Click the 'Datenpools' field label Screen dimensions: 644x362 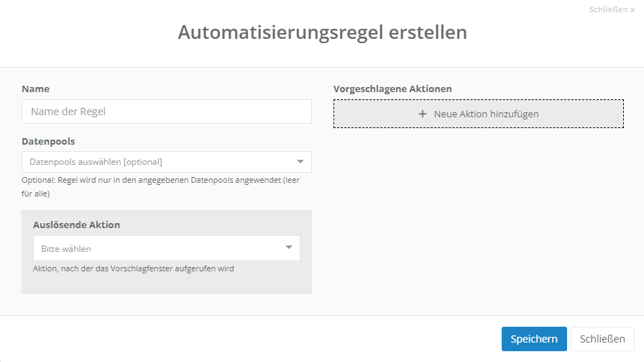pos(48,141)
